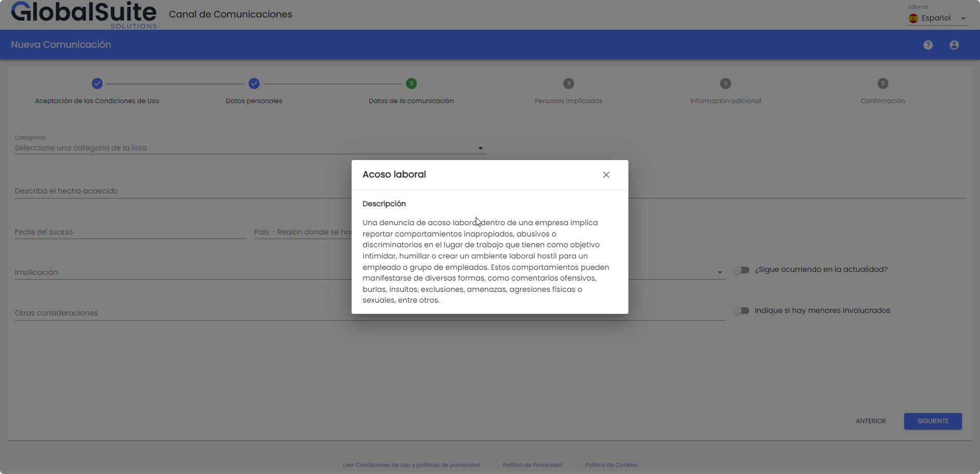
Task: Click the Spanish flag language icon
Action: pos(913,18)
